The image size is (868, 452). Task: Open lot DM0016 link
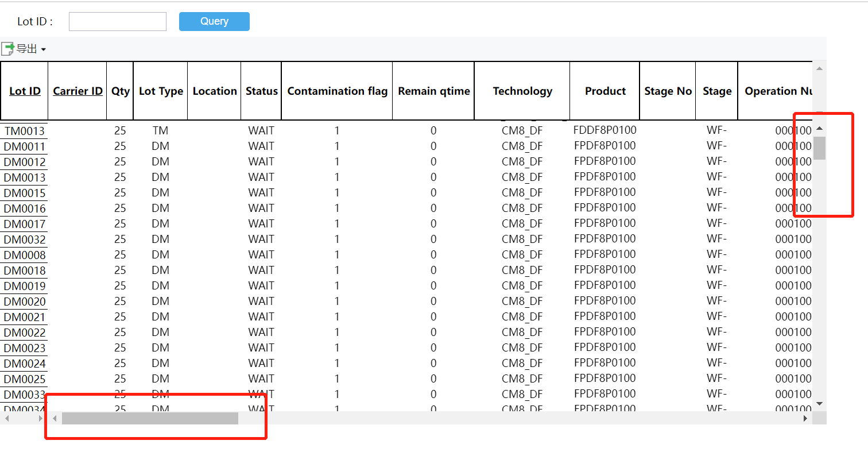(x=25, y=208)
